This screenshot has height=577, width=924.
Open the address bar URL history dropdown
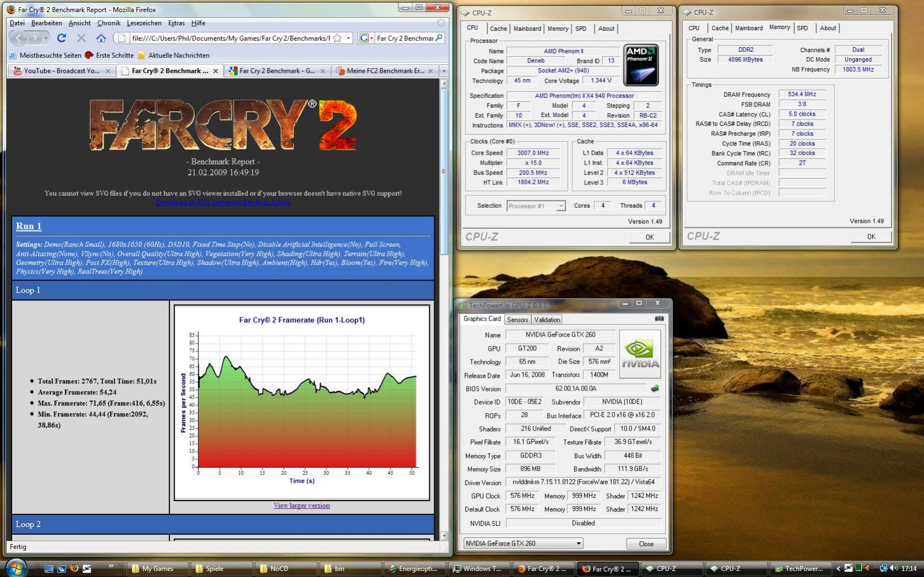348,38
